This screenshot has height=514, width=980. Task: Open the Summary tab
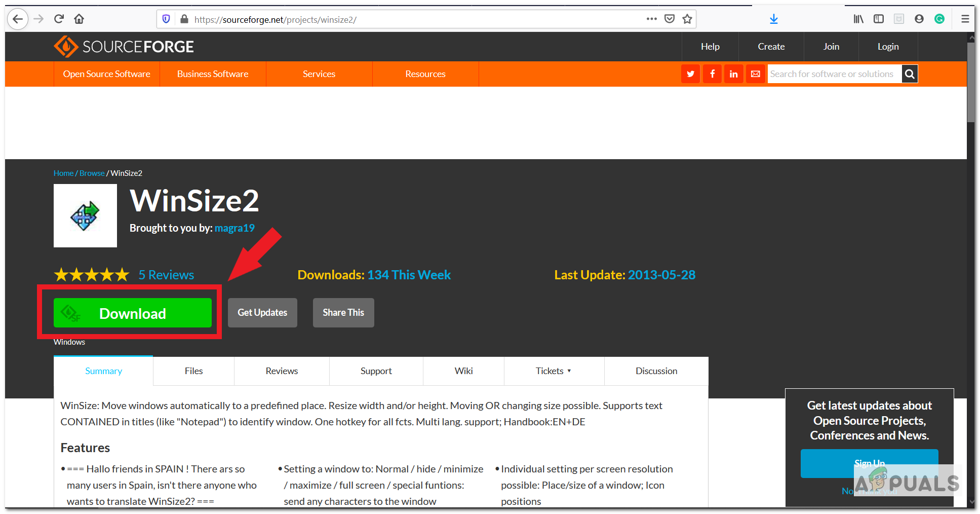coord(103,371)
